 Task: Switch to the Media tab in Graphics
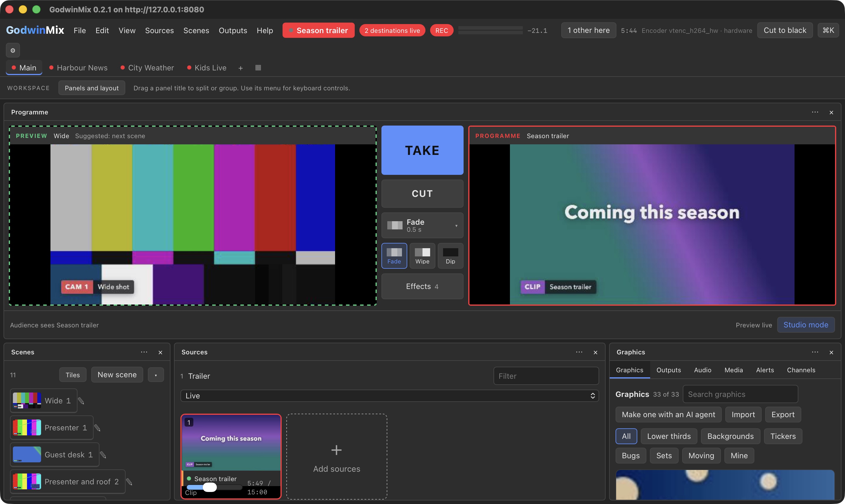pos(734,370)
